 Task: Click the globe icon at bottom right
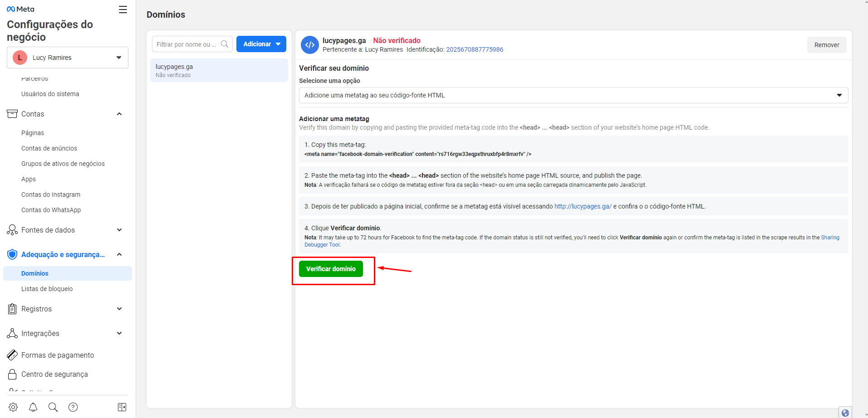(845, 413)
